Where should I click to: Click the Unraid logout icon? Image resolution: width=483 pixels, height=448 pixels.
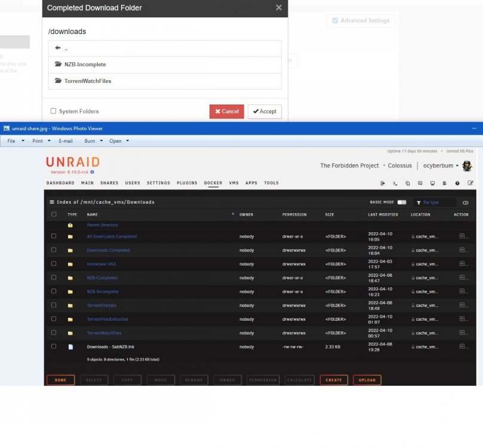[383, 183]
